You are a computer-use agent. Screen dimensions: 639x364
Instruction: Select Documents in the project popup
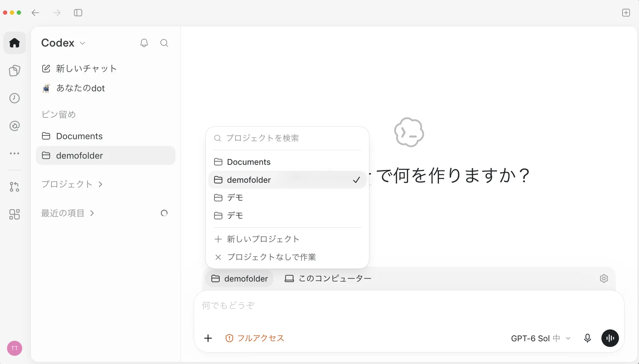(287, 162)
